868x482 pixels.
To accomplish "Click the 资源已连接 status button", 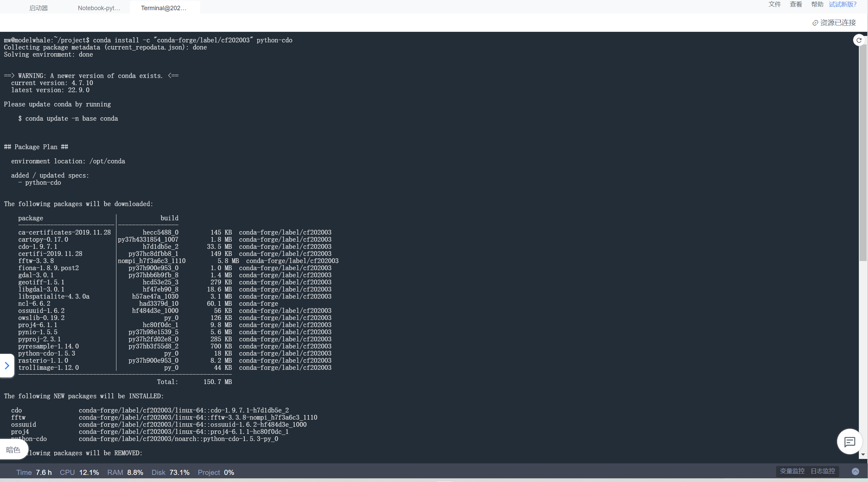I will pos(837,23).
